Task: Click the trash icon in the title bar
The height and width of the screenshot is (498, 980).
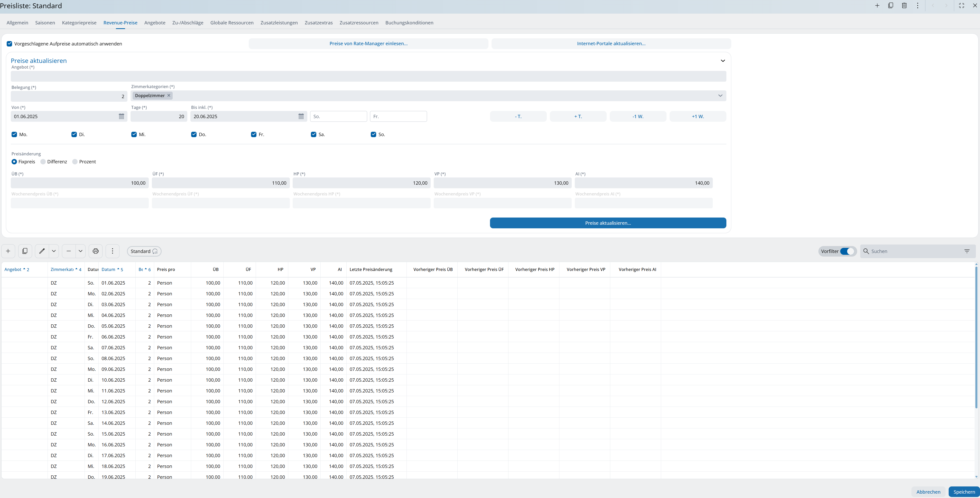Action: (x=904, y=6)
